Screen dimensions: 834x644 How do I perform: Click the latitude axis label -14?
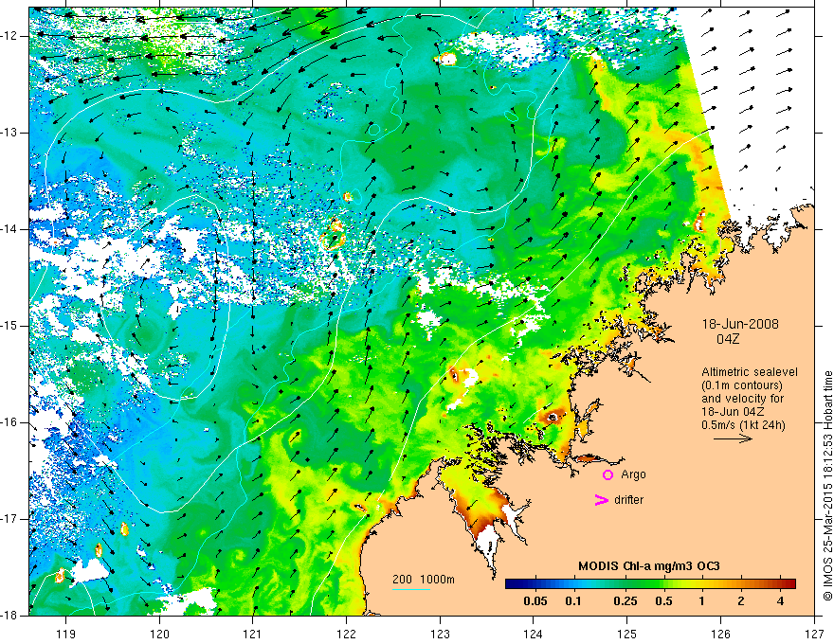coord(9,229)
